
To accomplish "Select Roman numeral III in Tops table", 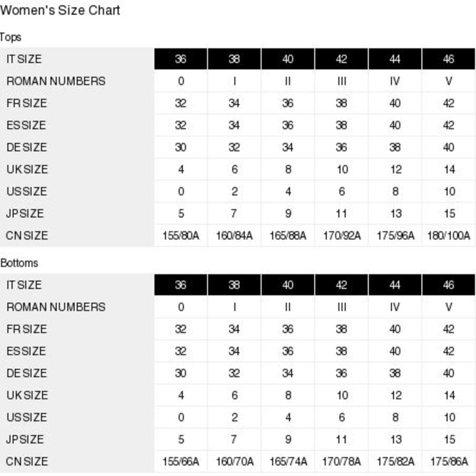I will pyautogui.click(x=341, y=81).
